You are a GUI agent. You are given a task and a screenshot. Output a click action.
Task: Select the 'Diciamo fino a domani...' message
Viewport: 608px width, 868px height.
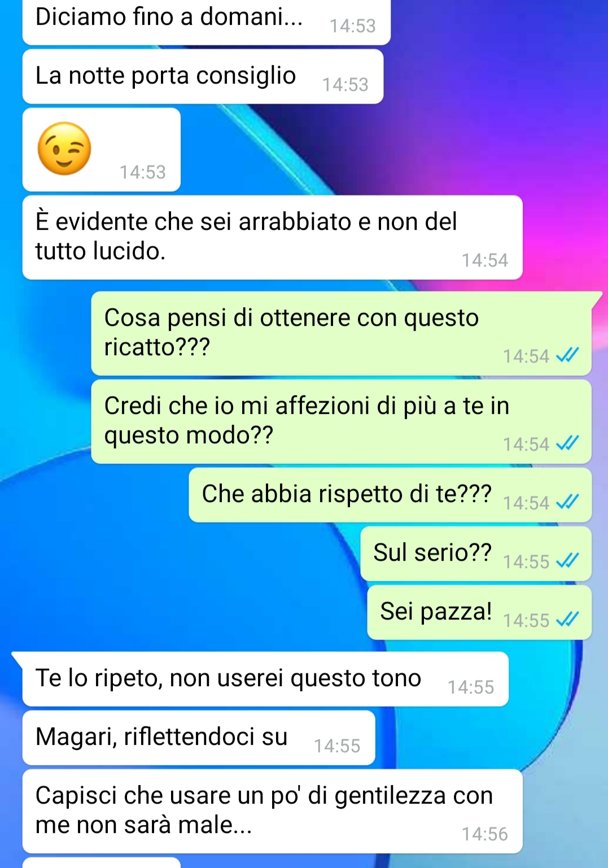pyautogui.click(x=207, y=21)
